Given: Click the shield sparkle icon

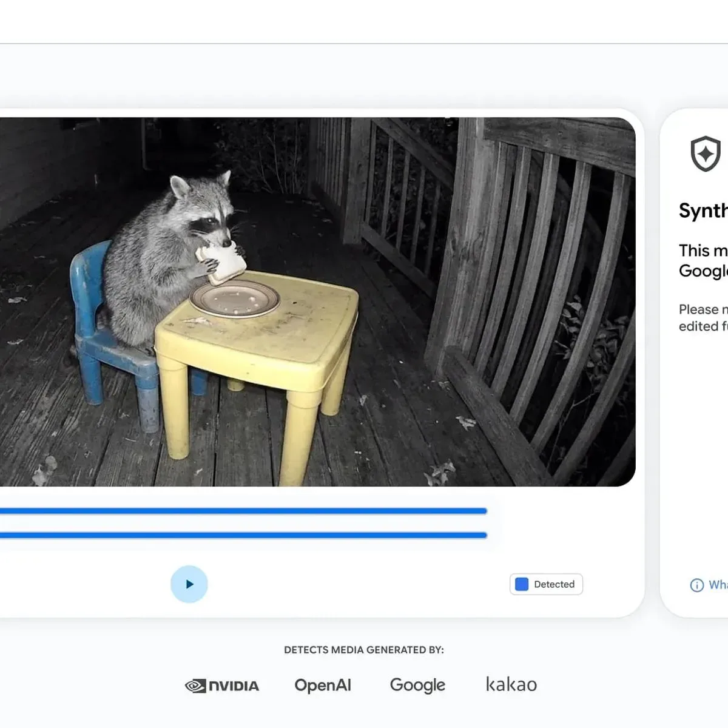Looking at the screenshot, I should pyautogui.click(x=706, y=154).
